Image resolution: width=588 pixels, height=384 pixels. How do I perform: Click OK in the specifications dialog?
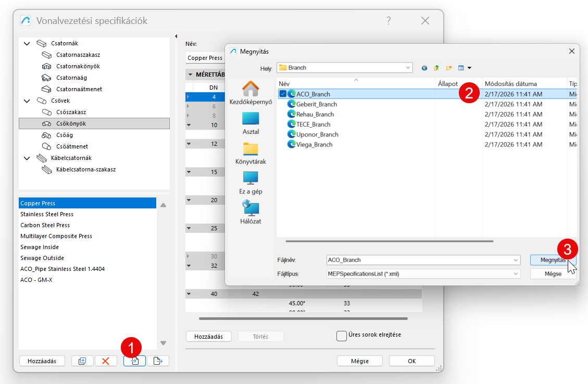[x=412, y=361]
